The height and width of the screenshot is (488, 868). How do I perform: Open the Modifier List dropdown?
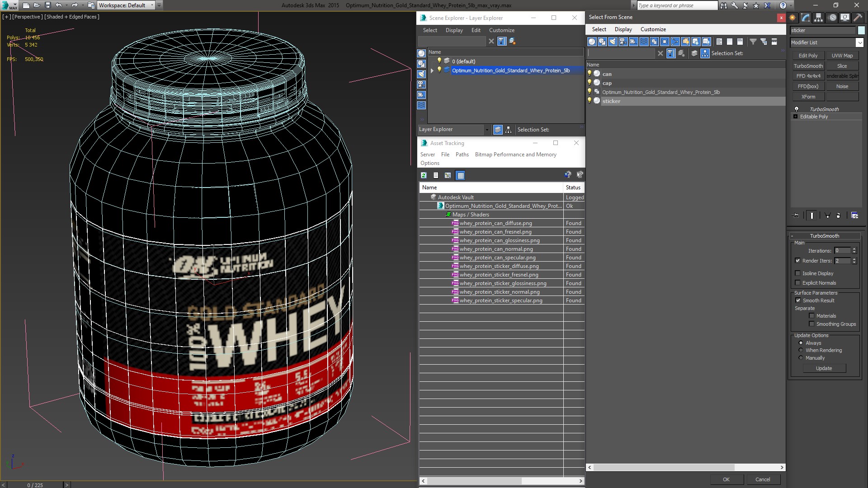coord(859,42)
